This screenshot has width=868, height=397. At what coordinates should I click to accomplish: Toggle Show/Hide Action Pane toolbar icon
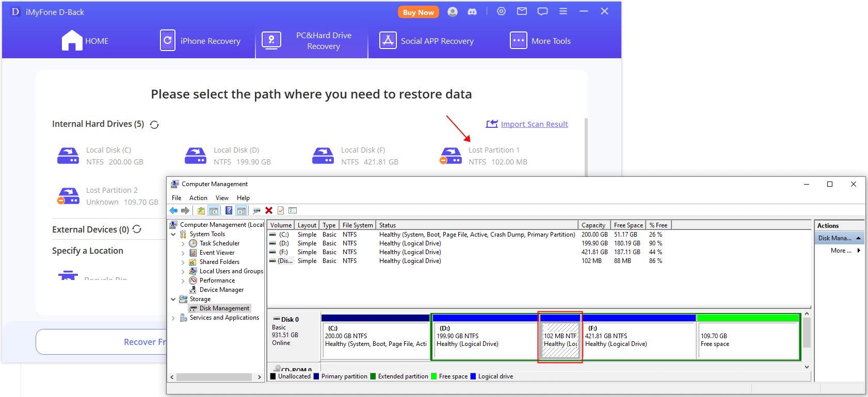click(241, 210)
